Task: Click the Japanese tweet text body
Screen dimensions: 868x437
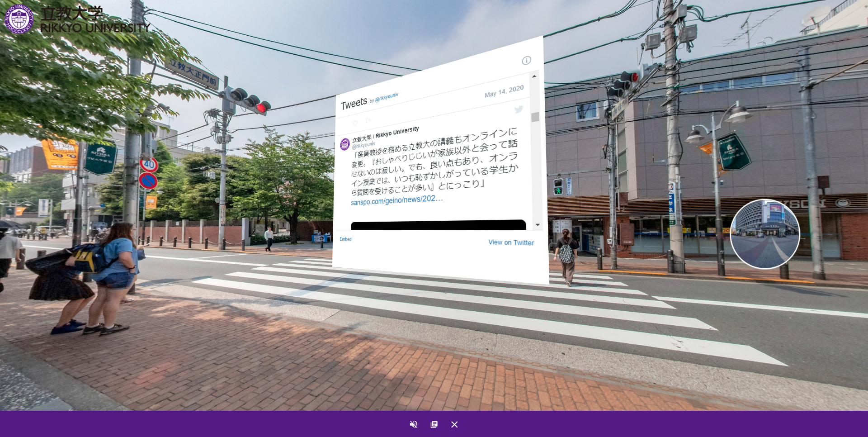Action: tap(434, 162)
